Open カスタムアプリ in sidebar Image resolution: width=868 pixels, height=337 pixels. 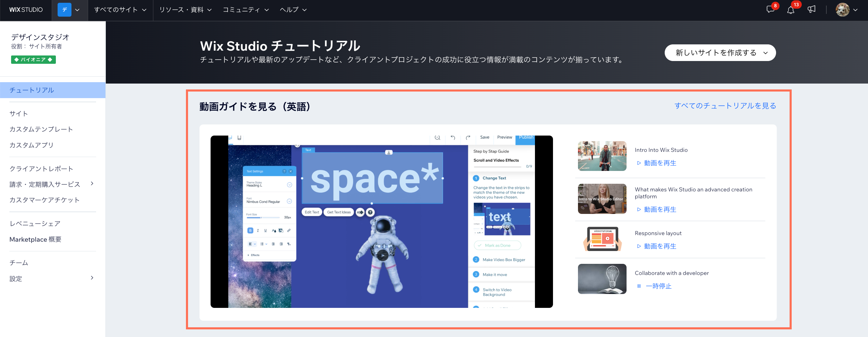pyautogui.click(x=32, y=145)
